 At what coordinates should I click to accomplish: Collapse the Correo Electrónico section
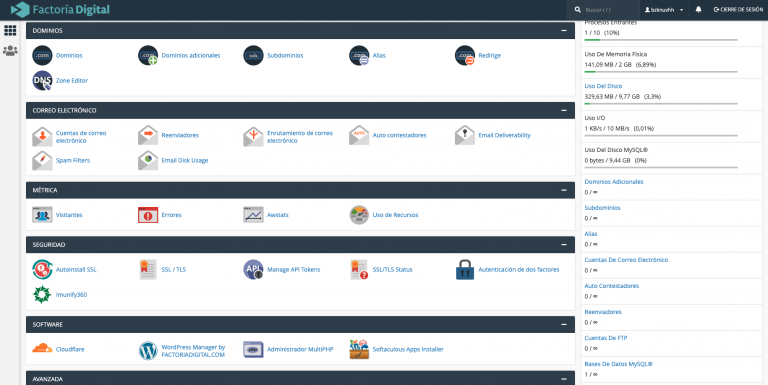pyautogui.click(x=564, y=110)
